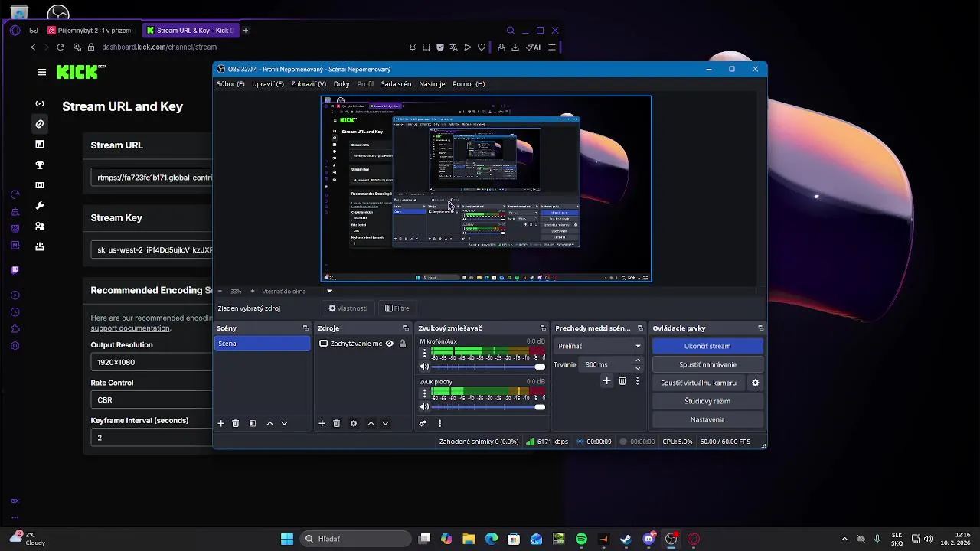Open Kick sidebar stream broadcast icon
The height and width of the screenshot is (551, 980).
click(40, 103)
